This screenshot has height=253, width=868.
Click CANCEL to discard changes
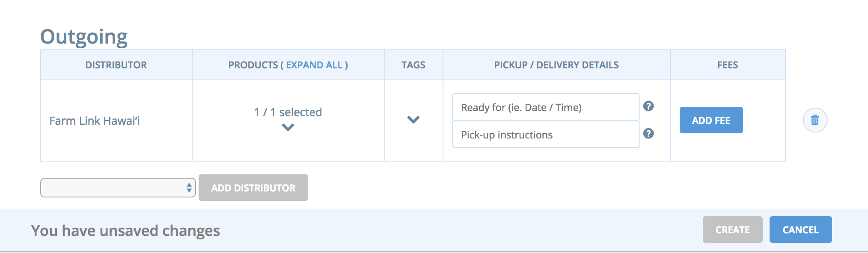(800, 229)
